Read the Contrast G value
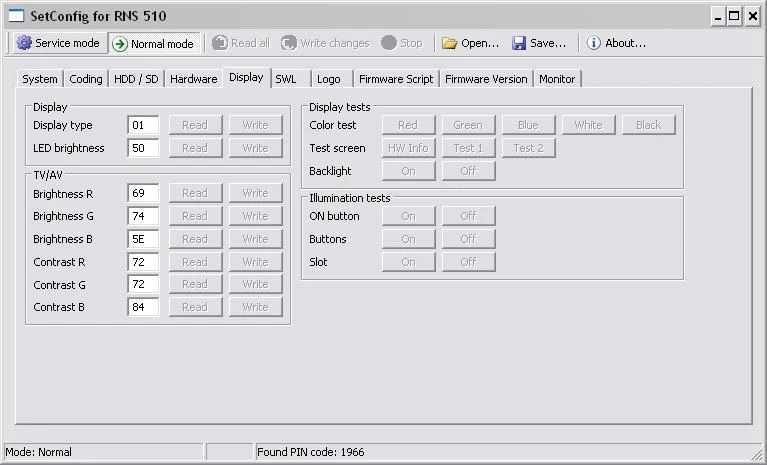The height and width of the screenshot is (465, 767). (x=195, y=284)
